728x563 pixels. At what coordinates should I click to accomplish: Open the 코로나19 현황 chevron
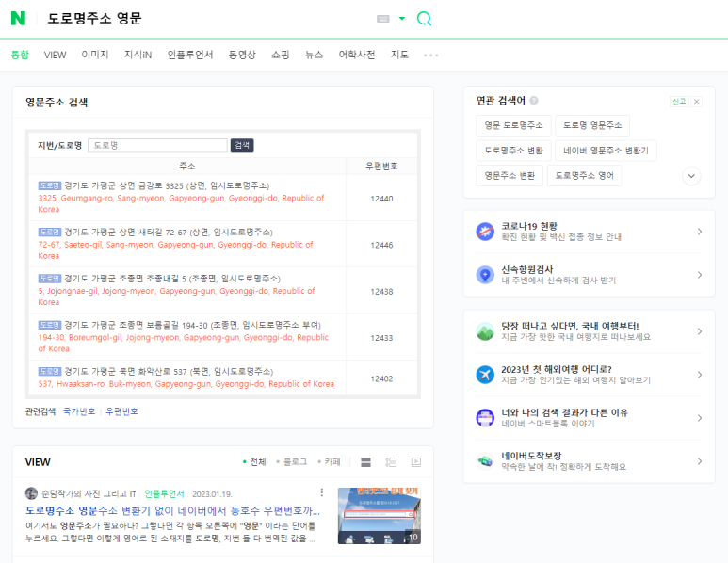click(699, 232)
